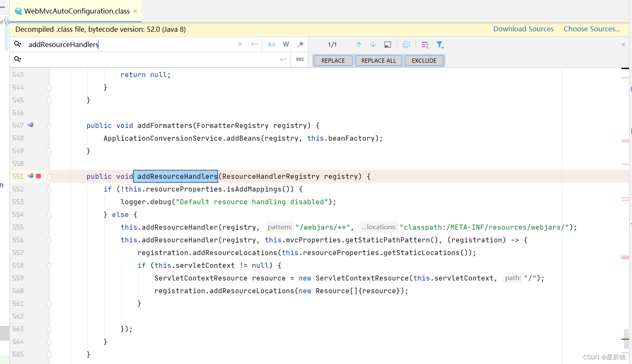Click the vertical scrollbar thumb
The height and width of the screenshot is (364, 632).
click(x=626, y=339)
